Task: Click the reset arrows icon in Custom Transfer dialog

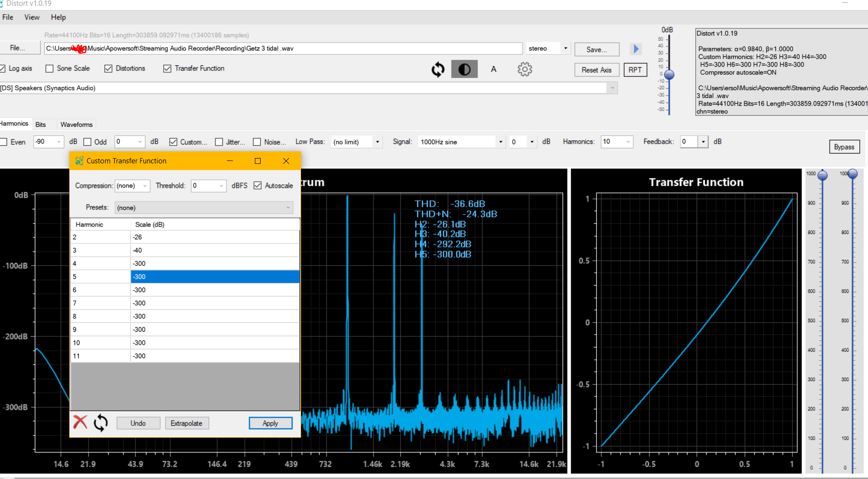Action: tap(101, 423)
